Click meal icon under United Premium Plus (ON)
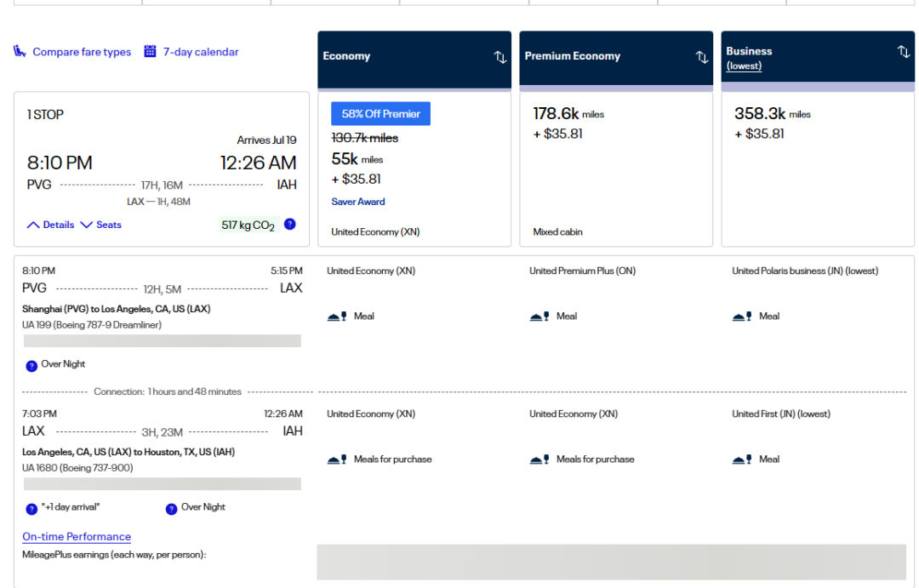Viewport: 919px width, 588px height. pyautogui.click(x=539, y=317)
